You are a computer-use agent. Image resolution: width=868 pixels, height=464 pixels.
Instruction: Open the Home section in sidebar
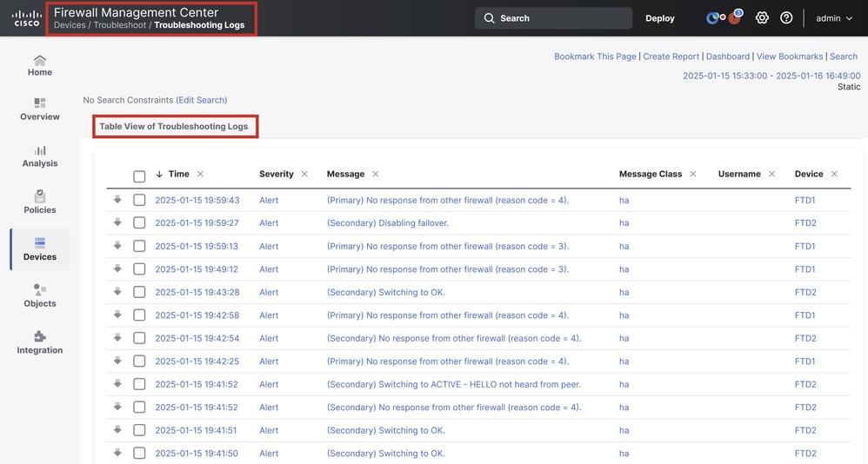click(x=40, y=66)
